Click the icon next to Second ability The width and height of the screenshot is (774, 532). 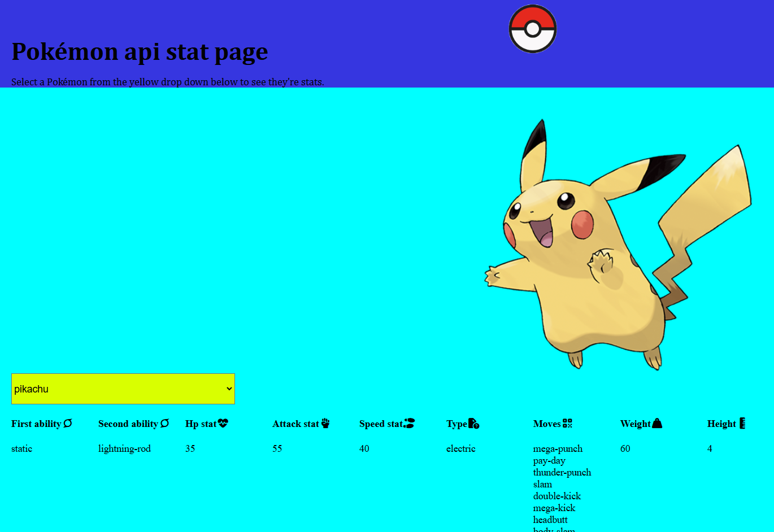tap(165, 423)
